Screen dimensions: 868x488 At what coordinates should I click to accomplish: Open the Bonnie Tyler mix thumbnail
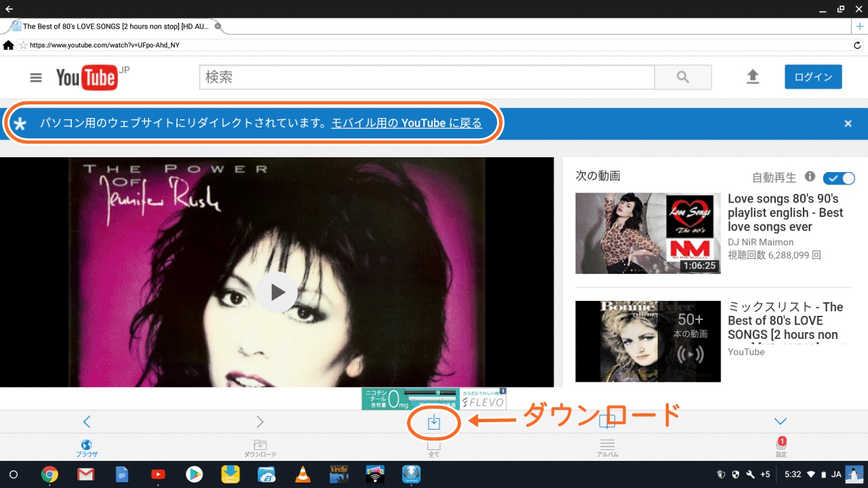(x=648, y=342)
